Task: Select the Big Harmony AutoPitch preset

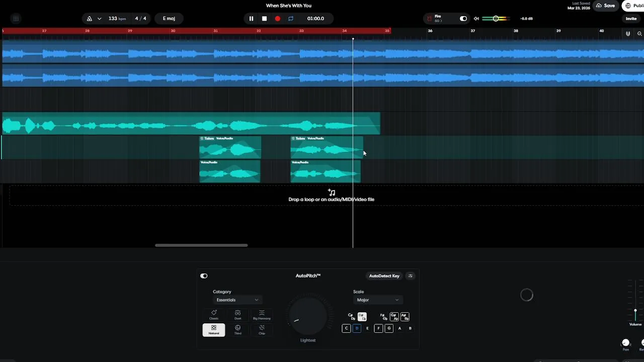Action: [262, 315]
